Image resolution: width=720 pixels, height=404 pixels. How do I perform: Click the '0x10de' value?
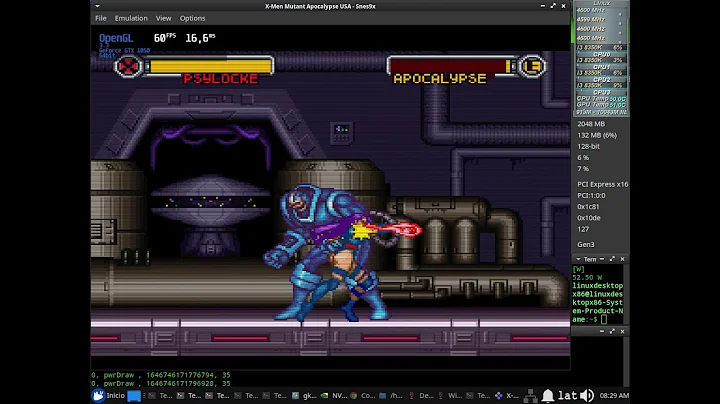click(589, 218)
